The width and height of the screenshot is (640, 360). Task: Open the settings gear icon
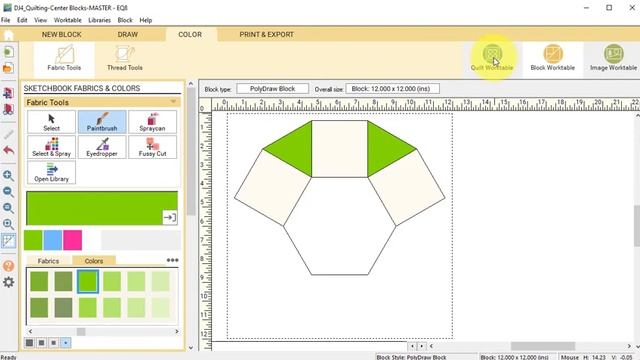(9, 282)
